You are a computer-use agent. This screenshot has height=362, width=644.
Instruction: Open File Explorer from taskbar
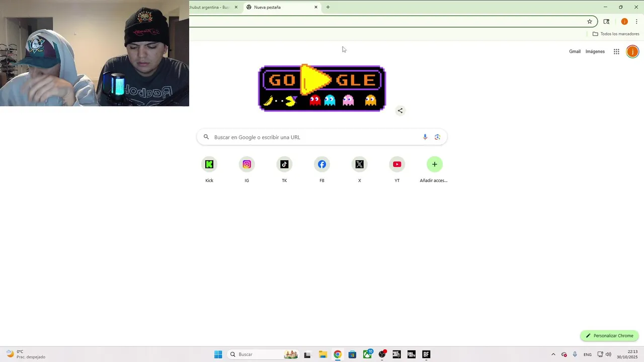coord(323,354)
